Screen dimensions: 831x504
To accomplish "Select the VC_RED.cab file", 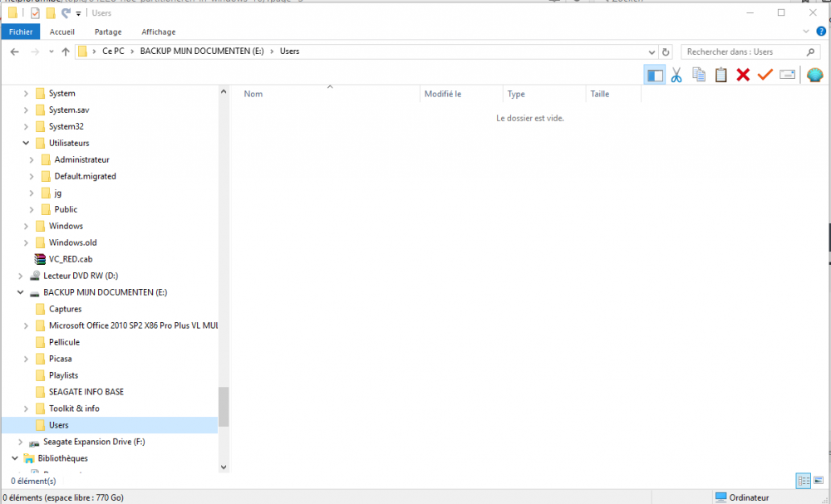I will (x=71, y=259).
